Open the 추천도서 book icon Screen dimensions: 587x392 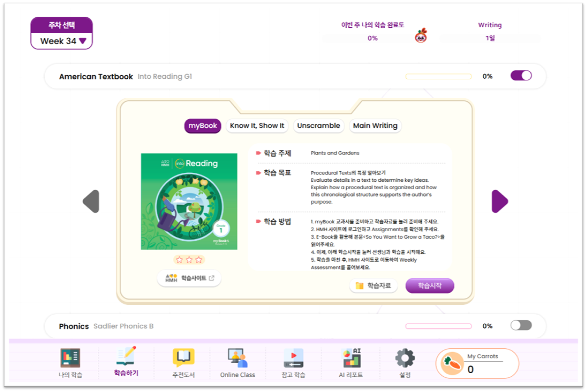point(184,358)
